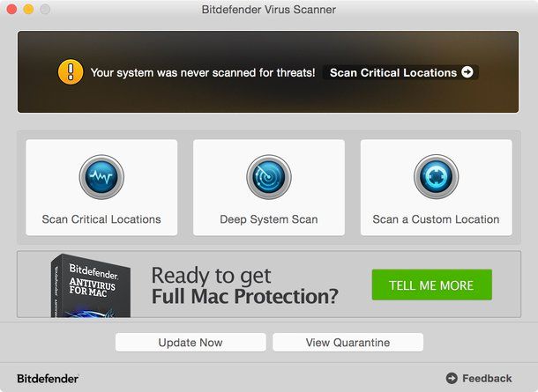Viewport: 538px width, 392px height.
Task: Click the 'never scanned for threats' warning message
Action: tap(203, 72)
